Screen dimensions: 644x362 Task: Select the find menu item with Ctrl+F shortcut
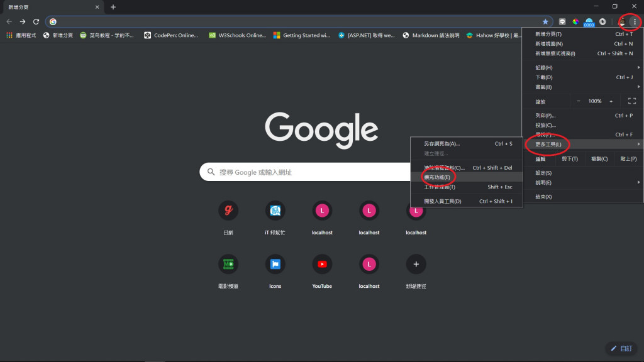point(583,134)
